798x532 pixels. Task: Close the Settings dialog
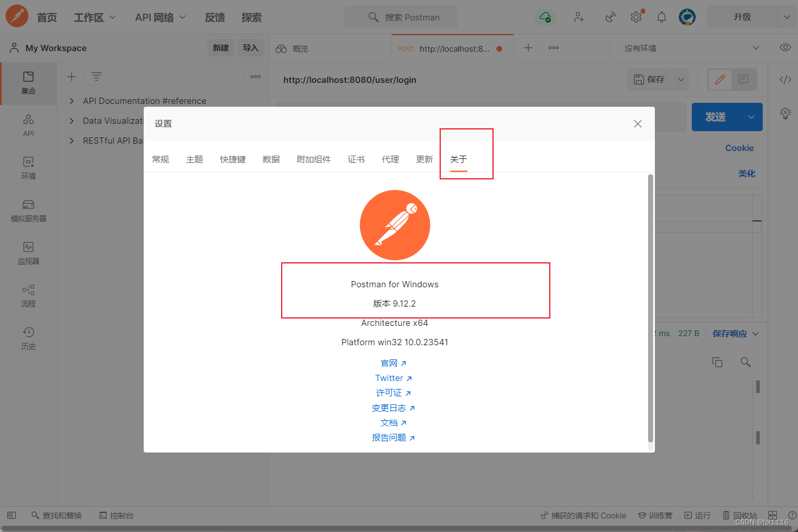[638, 124]
